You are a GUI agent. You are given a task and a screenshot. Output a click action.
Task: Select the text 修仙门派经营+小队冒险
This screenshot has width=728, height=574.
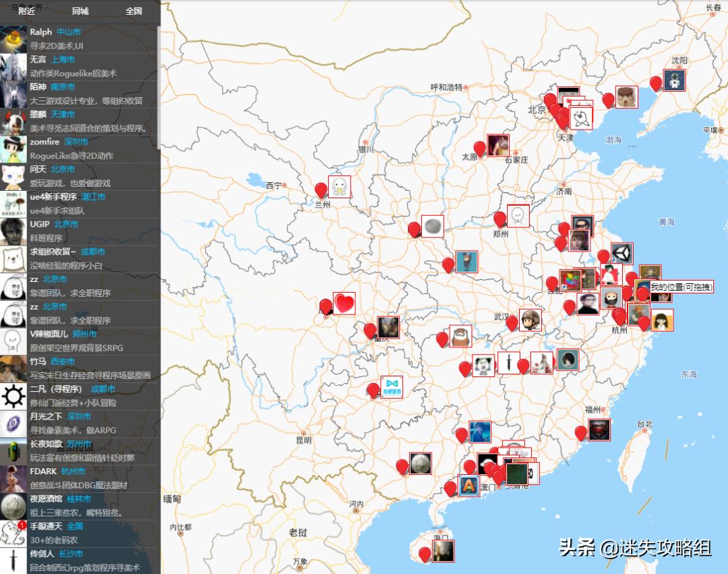[73, 403]
